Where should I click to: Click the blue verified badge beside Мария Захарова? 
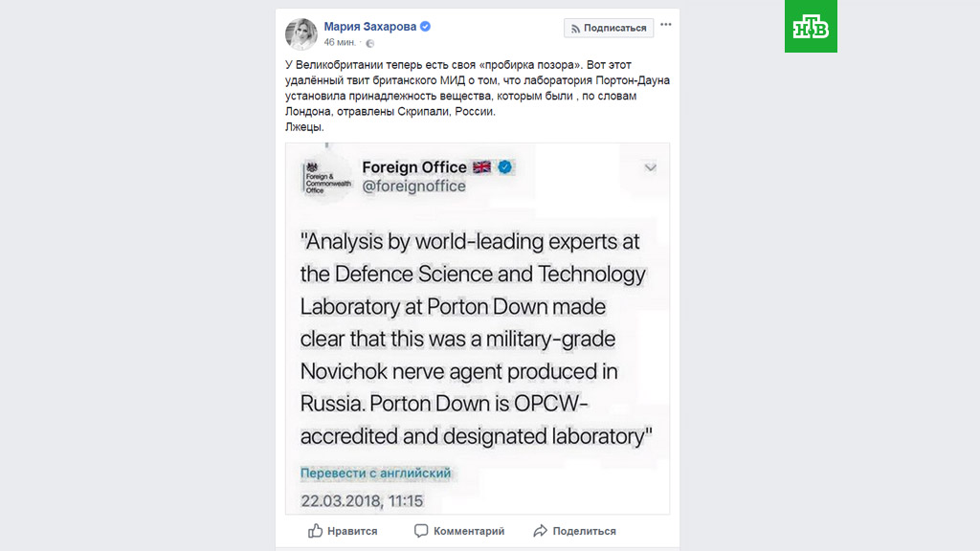[x=426, y=27]
